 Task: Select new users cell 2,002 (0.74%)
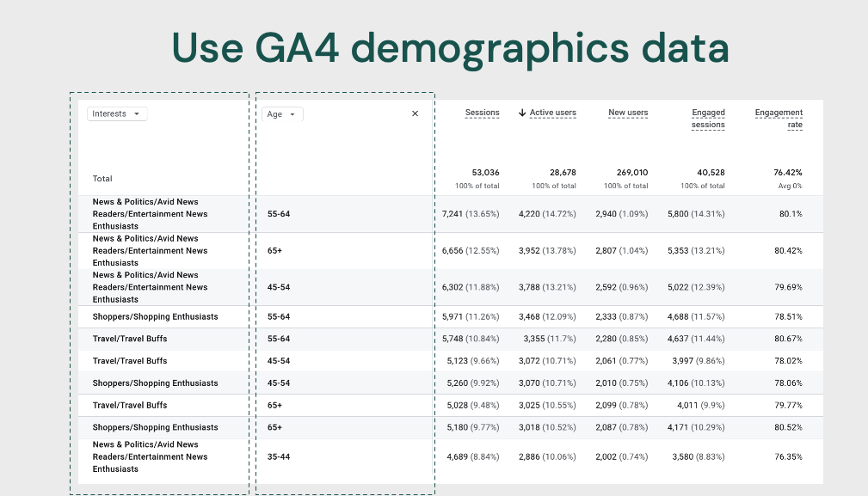[622, 456]
